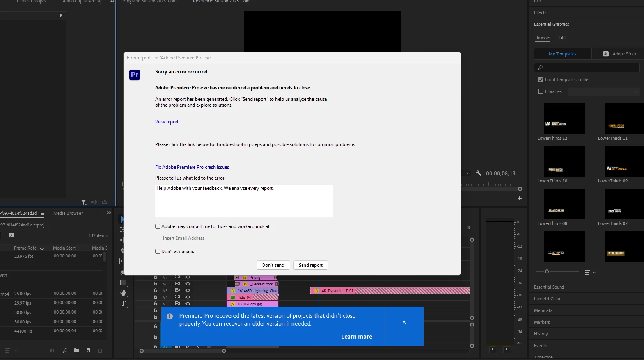The height and width of the screenshot is (360, 644).
Task: Click the Send report button
Action: [310, 265]
